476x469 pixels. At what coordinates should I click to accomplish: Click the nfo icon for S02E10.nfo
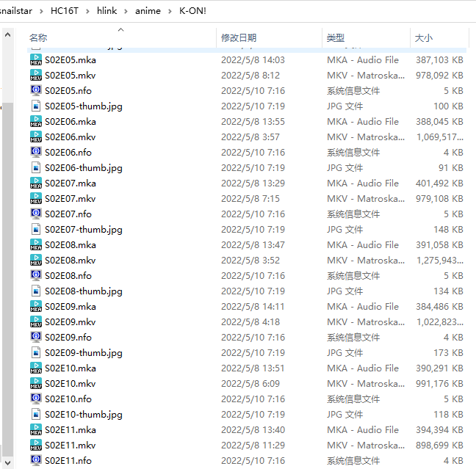[x=36, y=399]
